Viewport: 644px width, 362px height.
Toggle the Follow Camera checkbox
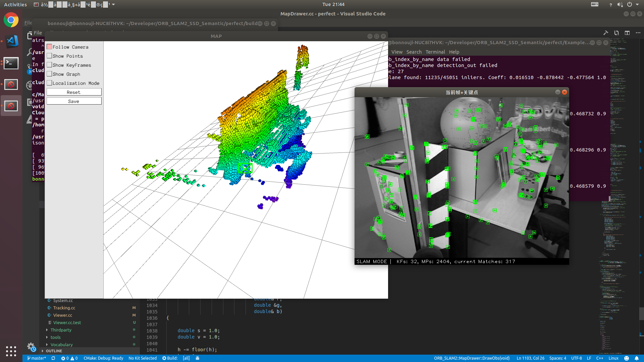click(49, 47)
